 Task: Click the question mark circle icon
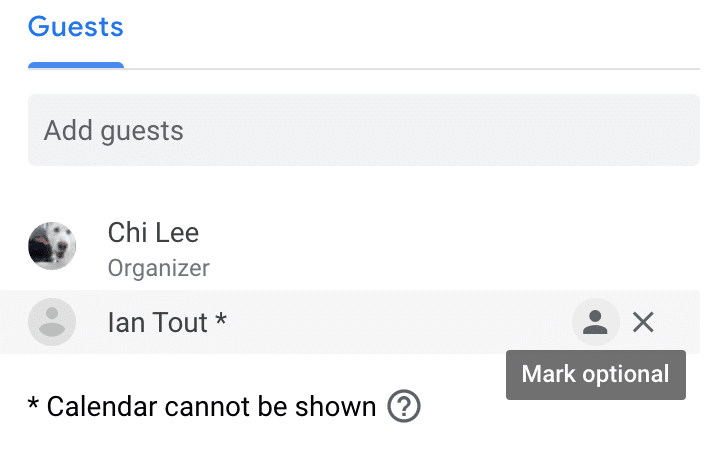(x=404, y=407)
